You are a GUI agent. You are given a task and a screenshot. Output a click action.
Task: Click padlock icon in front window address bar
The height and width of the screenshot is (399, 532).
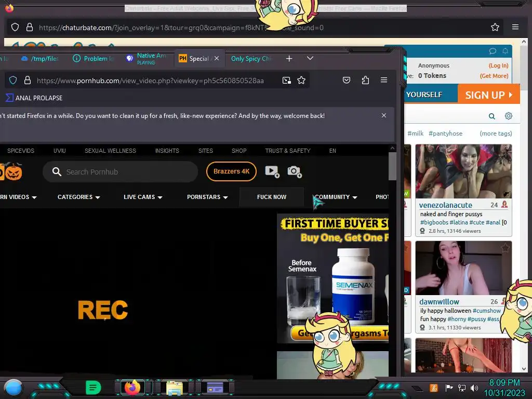coord(28,80)
